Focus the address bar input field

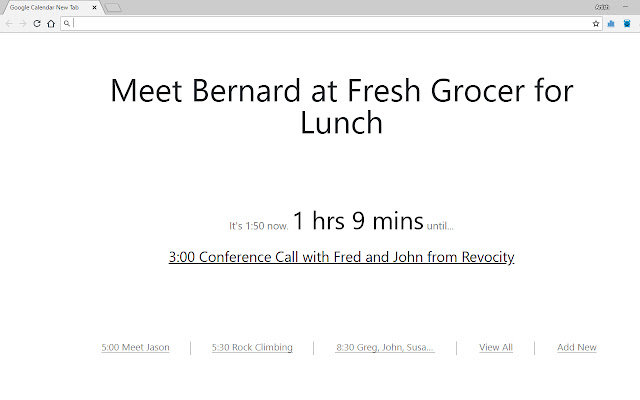330,22
